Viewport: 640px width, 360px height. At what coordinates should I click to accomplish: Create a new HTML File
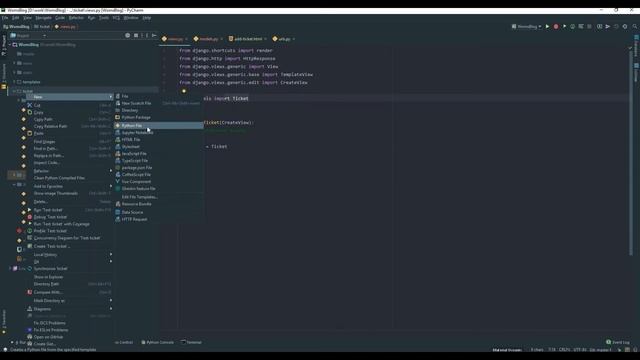159,140
